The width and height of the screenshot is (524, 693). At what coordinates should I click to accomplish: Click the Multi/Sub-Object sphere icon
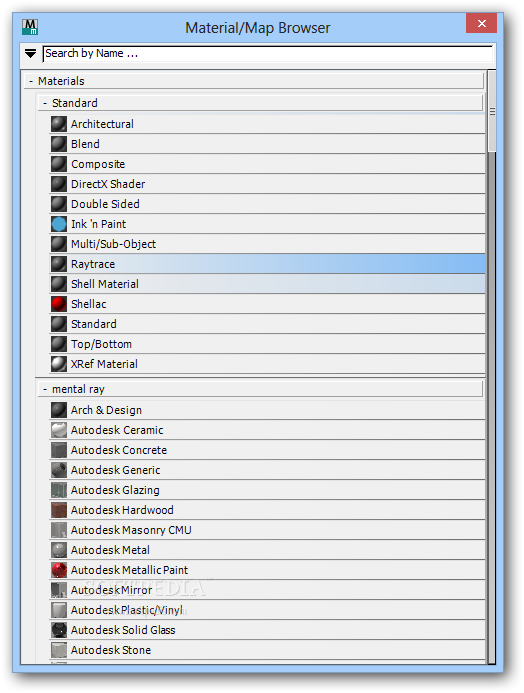pos(59,244)
